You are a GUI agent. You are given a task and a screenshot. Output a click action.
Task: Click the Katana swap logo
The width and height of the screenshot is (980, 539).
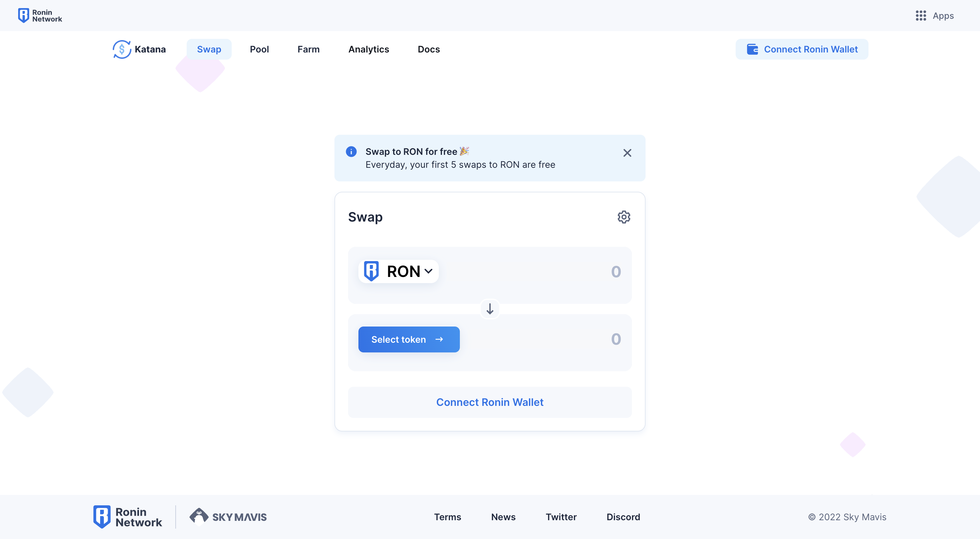(x=122, y=49)
